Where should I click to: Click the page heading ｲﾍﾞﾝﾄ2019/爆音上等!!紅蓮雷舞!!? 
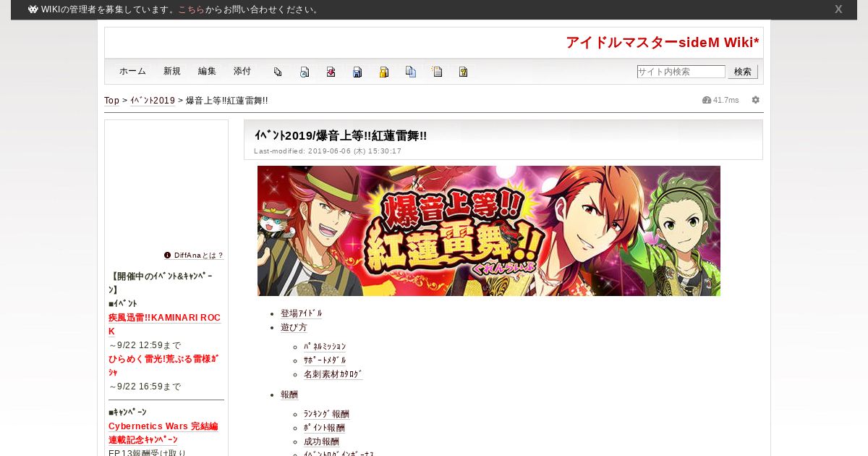[341, 135]
